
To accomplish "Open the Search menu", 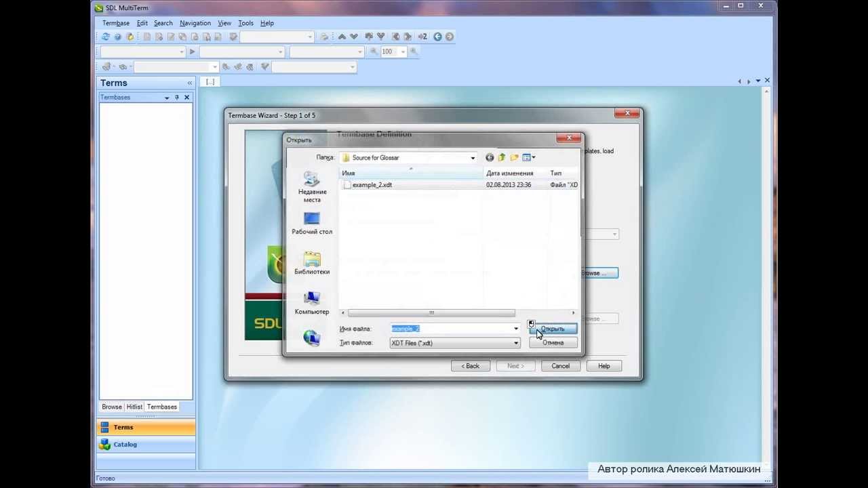I will [x=163, y=23].
